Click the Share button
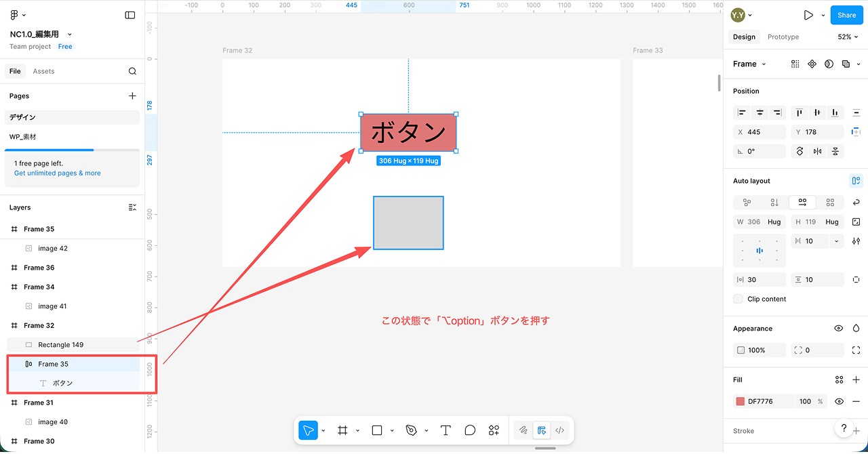The width and height of the screenshot is (868, 454). 846,15
